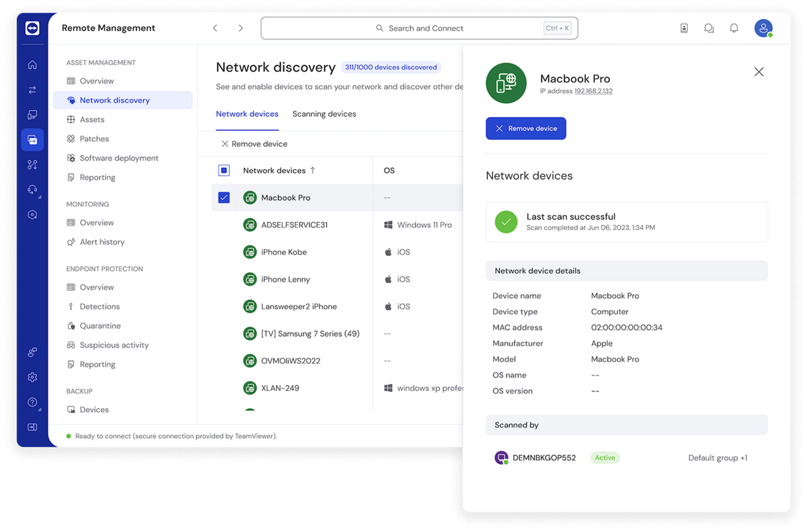Click device icon beside iPhone Kobe

coord(250,252)
